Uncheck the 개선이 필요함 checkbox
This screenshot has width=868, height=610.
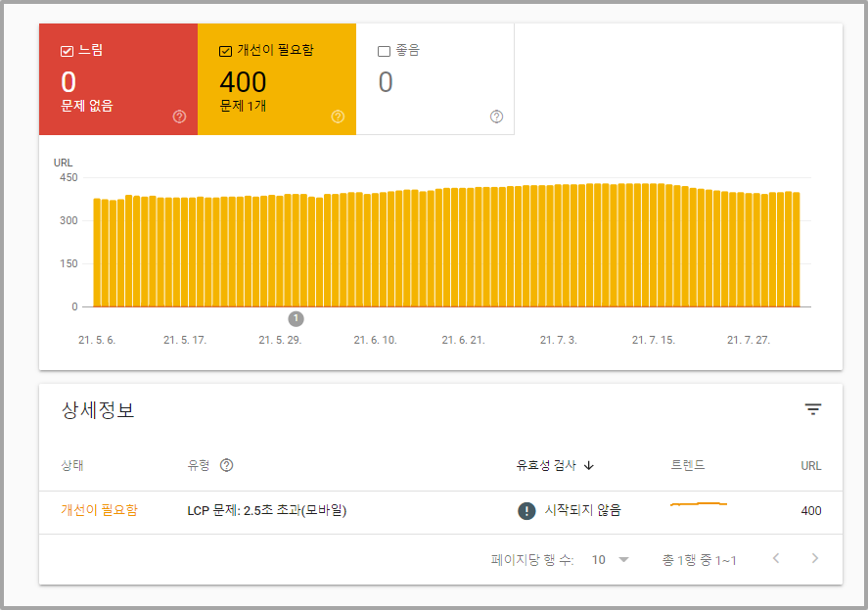pos(225,50)
